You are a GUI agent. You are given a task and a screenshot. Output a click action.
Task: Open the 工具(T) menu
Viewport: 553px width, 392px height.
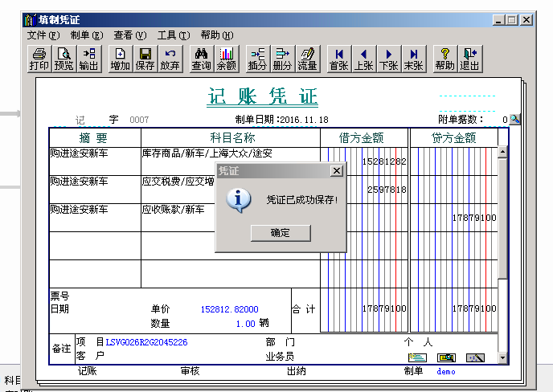174,35
